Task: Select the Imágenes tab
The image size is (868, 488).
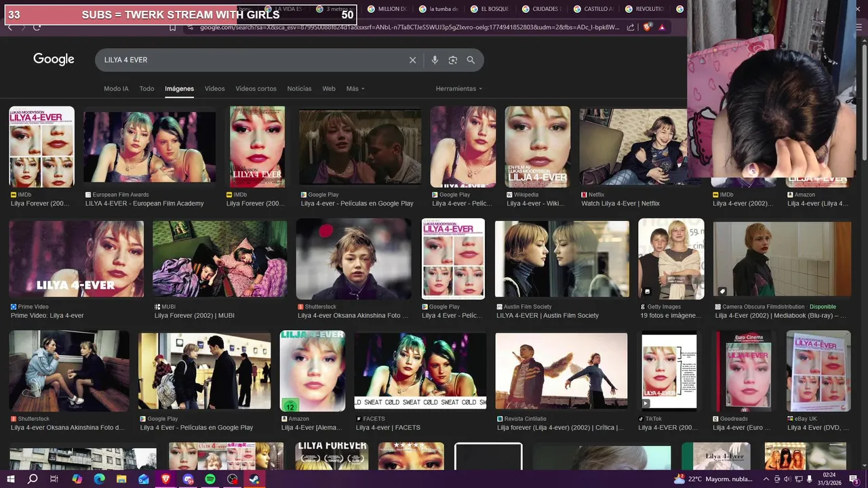Action: pos(179,89)
